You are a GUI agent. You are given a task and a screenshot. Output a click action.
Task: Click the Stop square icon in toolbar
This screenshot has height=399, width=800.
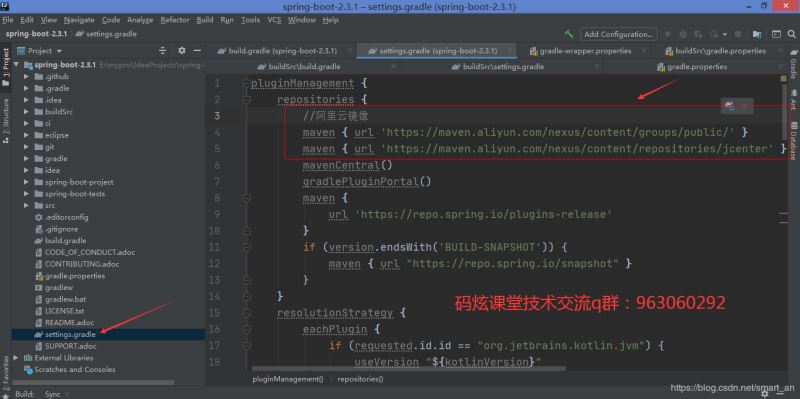(x=737, y=34)
